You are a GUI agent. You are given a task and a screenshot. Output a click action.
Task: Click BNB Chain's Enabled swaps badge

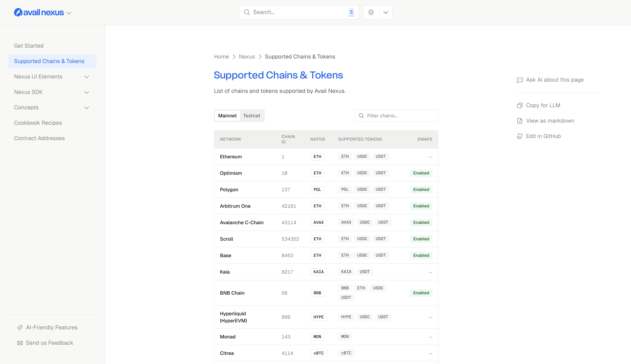point(421,293)
